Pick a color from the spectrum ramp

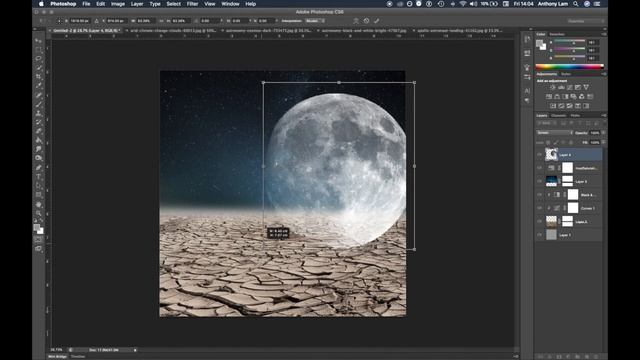[x=569, y=67]
